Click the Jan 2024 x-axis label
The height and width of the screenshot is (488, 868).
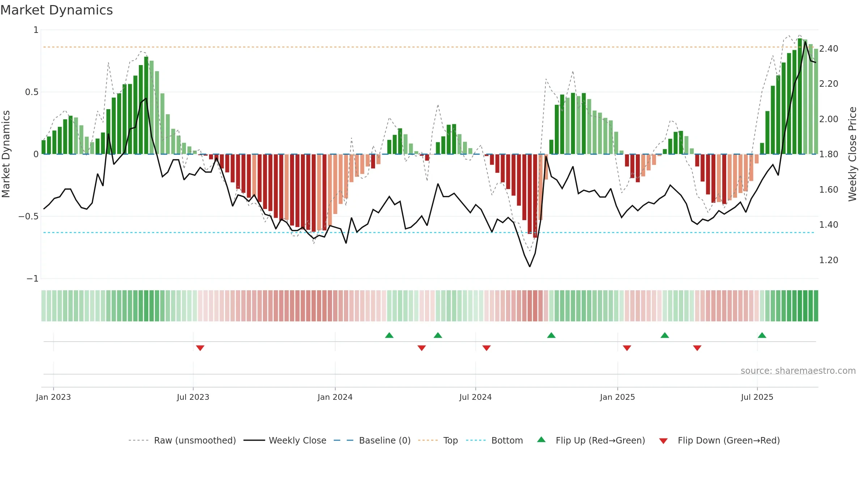[335, 397]
